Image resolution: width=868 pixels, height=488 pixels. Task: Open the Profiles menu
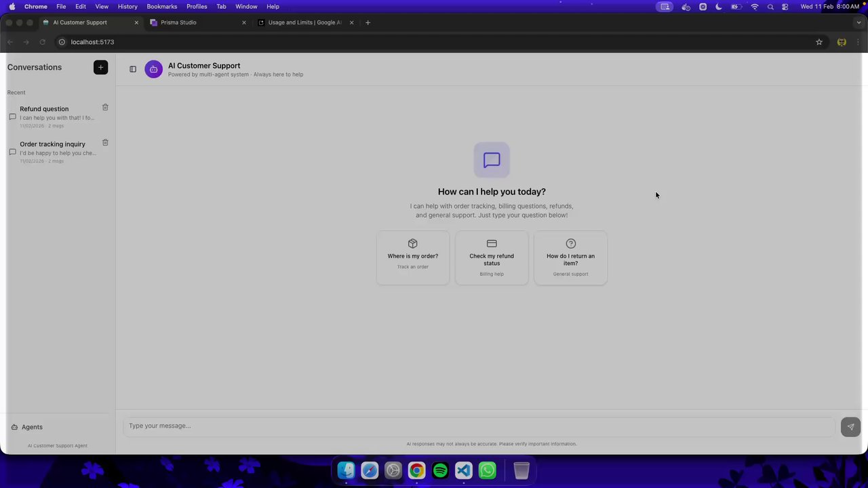tap(197, 6)
